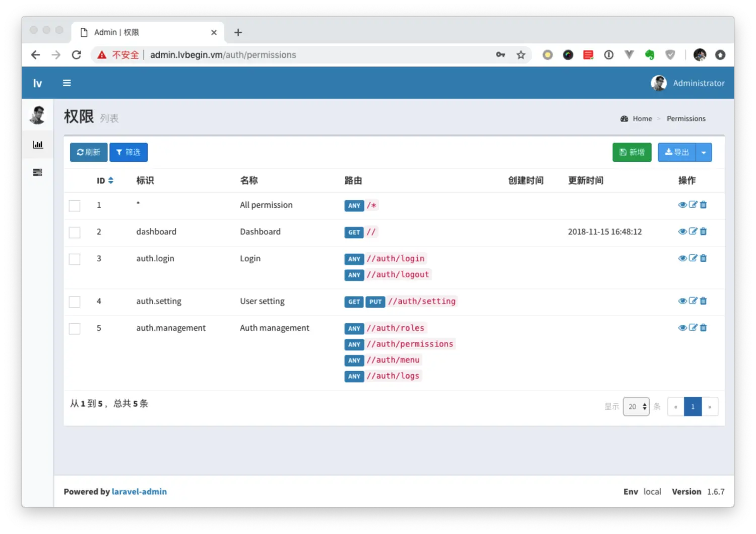
Task: View the auth.login permission details
Action: (682, 258)
